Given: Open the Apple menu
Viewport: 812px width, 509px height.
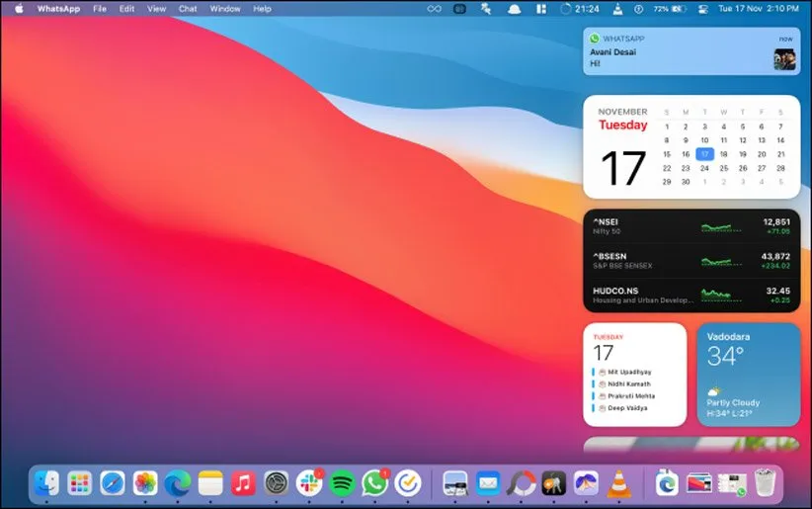Looking at the screenshot, I should (19, 8).
